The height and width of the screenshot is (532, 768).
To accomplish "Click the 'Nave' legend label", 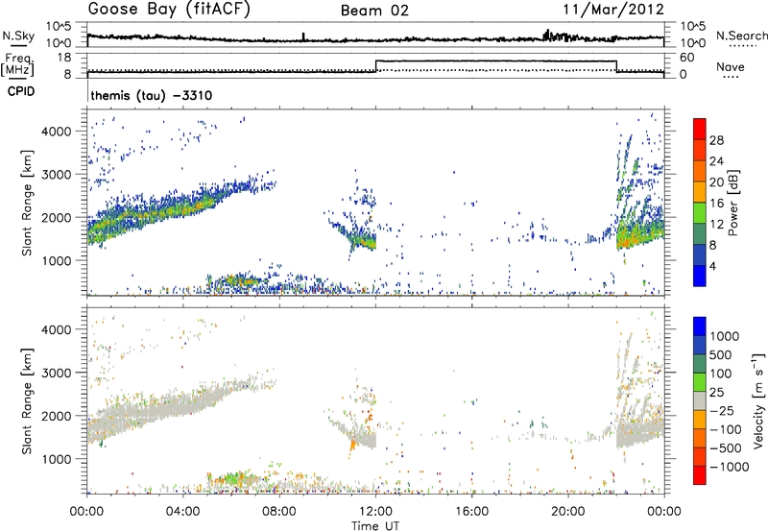I will click(730, 66).
